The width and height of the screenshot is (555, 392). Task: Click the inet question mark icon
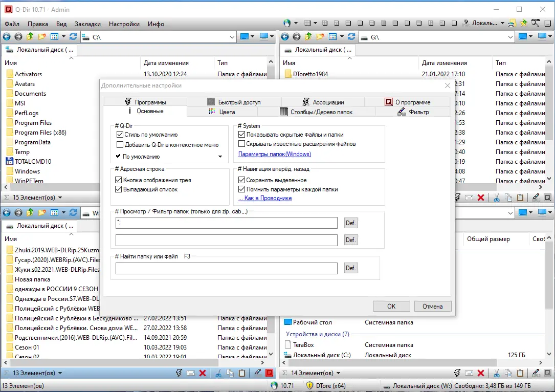(x=466, y=24)
